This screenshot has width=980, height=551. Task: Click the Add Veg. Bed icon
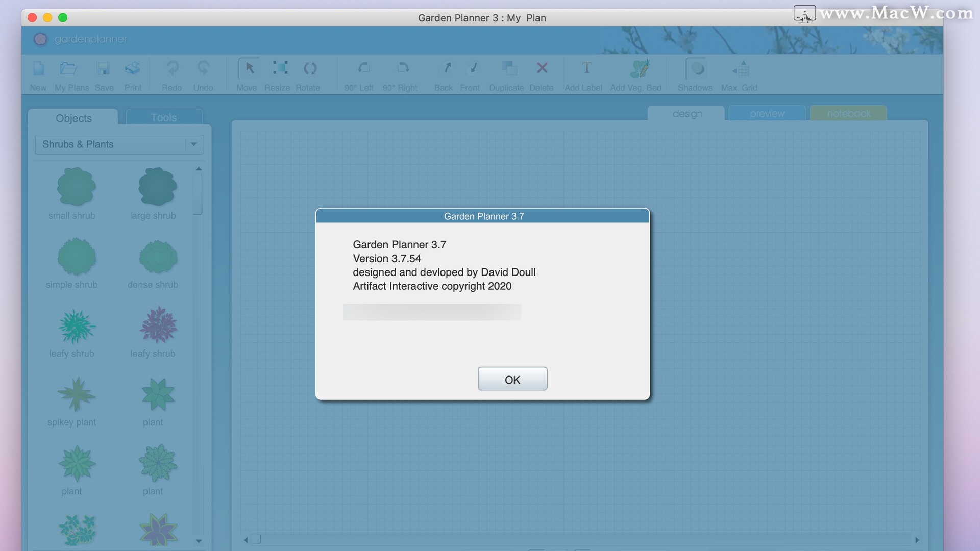[639, 69]
